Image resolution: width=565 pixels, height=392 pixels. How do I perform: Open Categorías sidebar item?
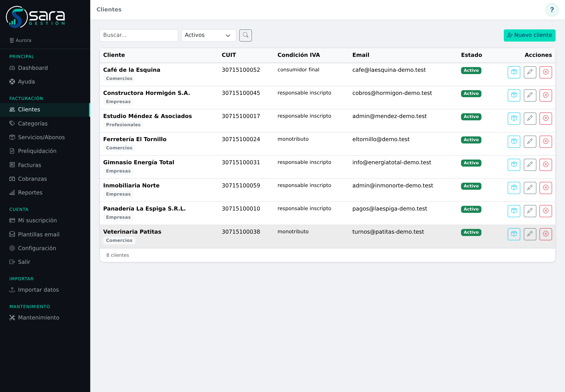(45, 123)
